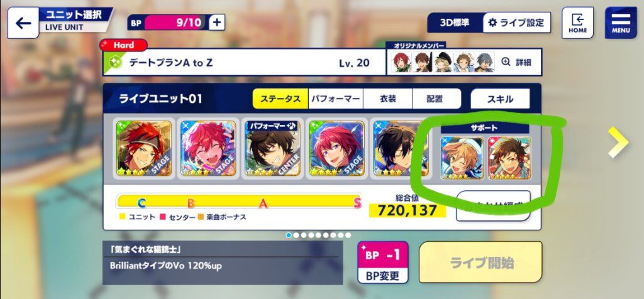This screenshot has width=644, height=299.
Task: Click the パフォーマー music note icon
Action: [292, 125]
